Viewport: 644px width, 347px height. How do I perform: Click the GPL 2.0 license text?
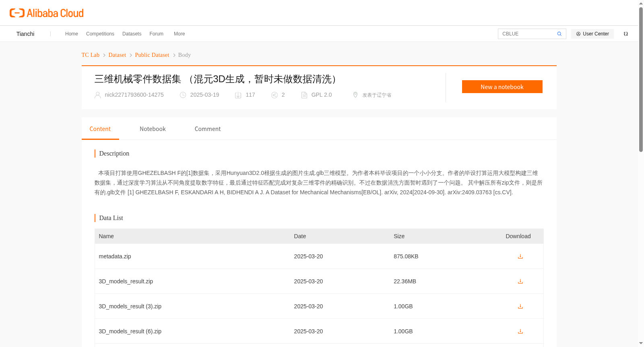pos(322,95)
